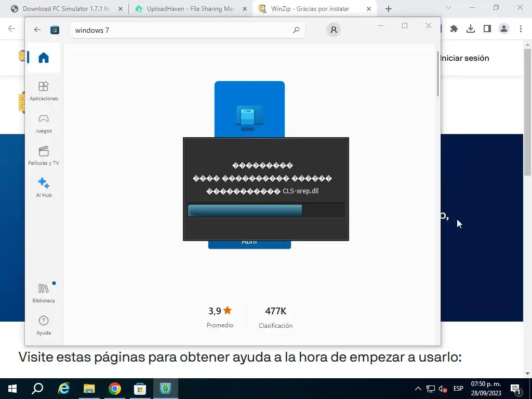Viewport: 532px width, 399px height.
Task: Close the Download PC Simulator tab
Action: tap(120, 9)
